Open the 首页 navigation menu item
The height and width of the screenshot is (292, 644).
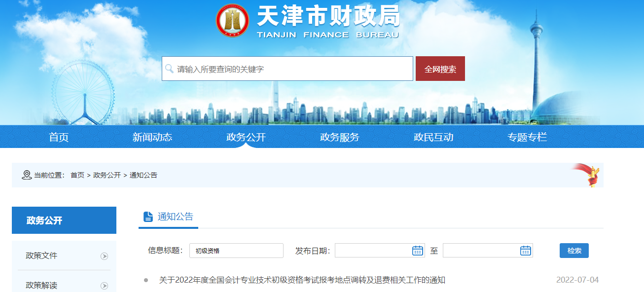pos(59,137)
